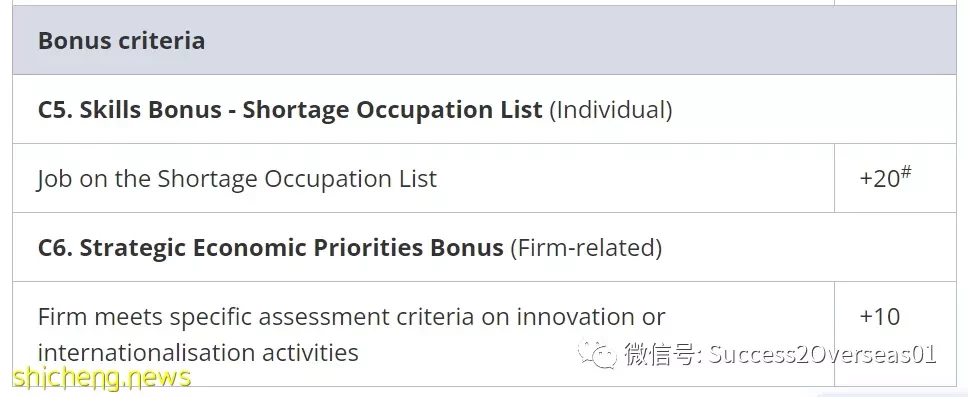Click Job on the Shortage Occupation List text

tap(237, 179)
